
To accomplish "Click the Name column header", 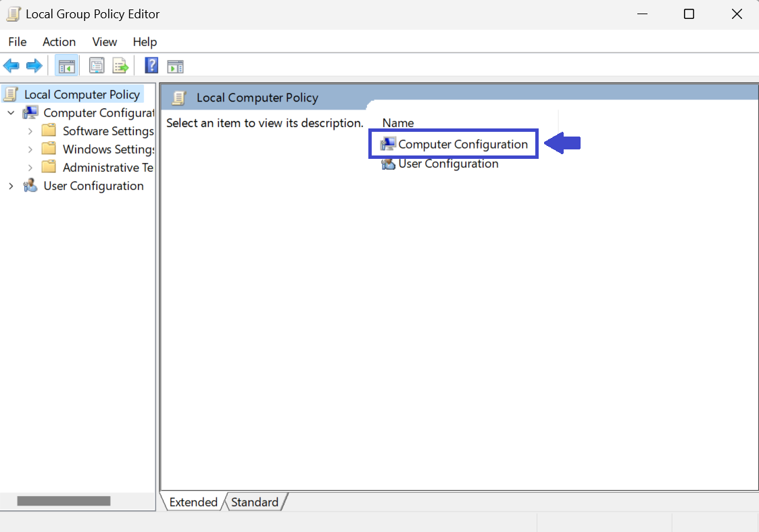I will [x=398, y=123].
